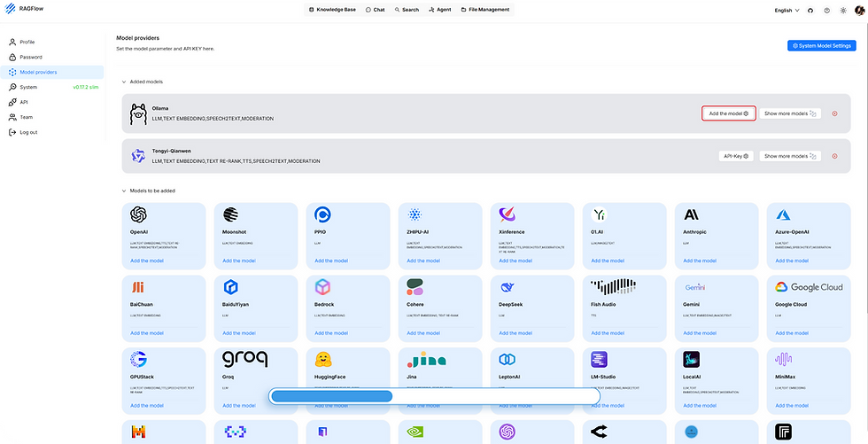The height and width of the screenshot is (444, 868).
Task: Add the model for ZHIPU-AI
Action: [x=423, y=261]
